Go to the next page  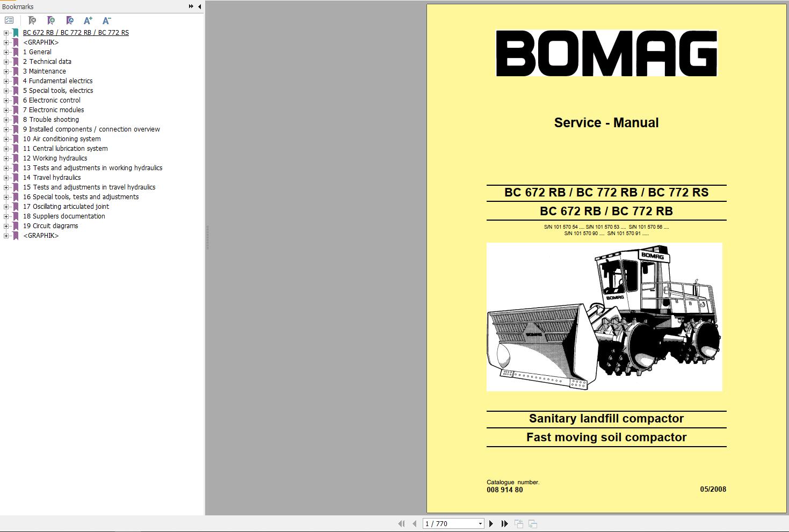pos(491,523)
